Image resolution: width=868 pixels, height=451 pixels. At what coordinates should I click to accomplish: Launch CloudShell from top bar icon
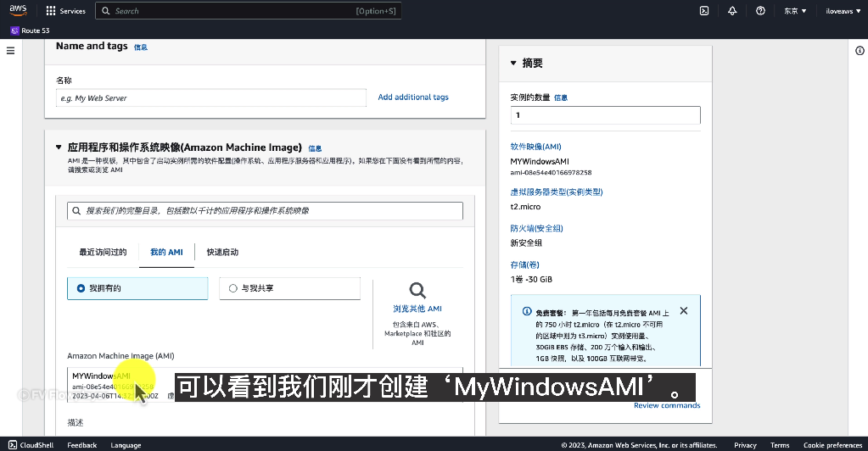[x=704, y=11]
